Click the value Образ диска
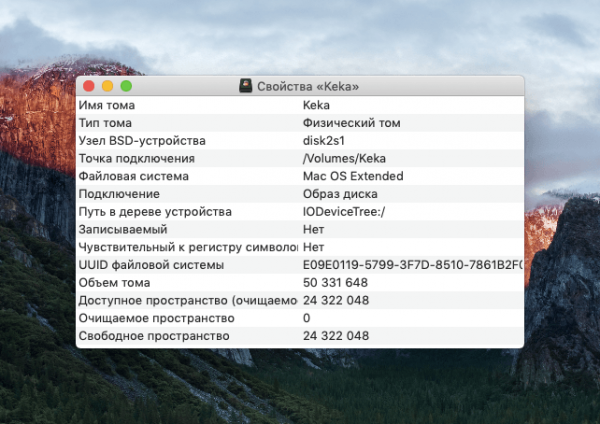This screenshot has height=424, width=600. 340,194
